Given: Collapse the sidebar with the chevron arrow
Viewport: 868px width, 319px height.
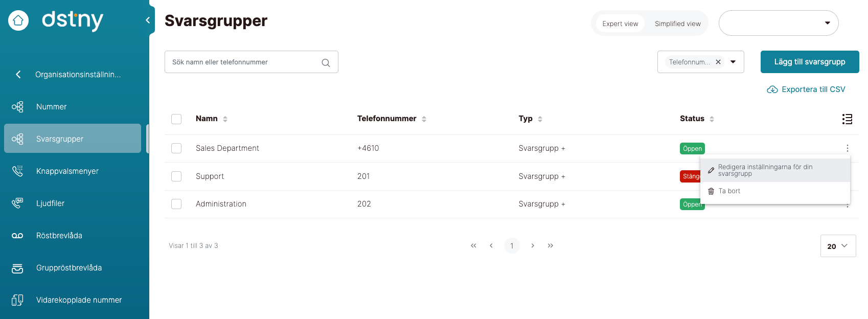Looking at the screenshot, I should (x=148, y=20).
